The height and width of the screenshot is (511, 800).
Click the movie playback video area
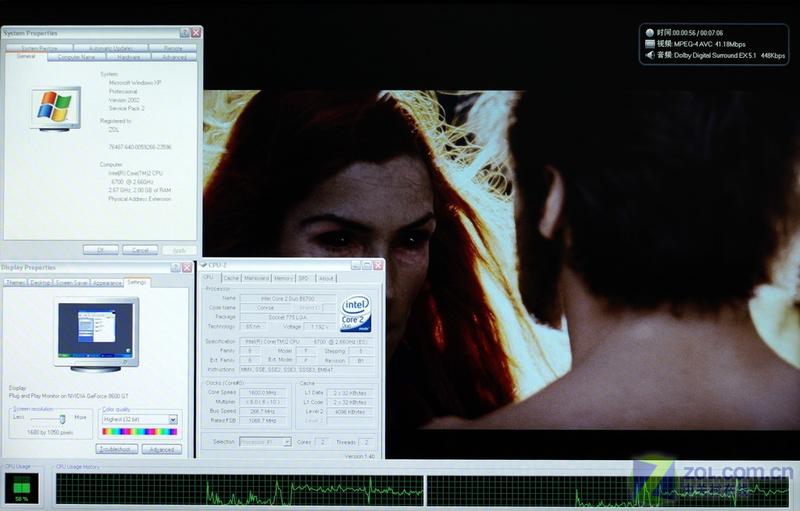click(x=502, y=259)
